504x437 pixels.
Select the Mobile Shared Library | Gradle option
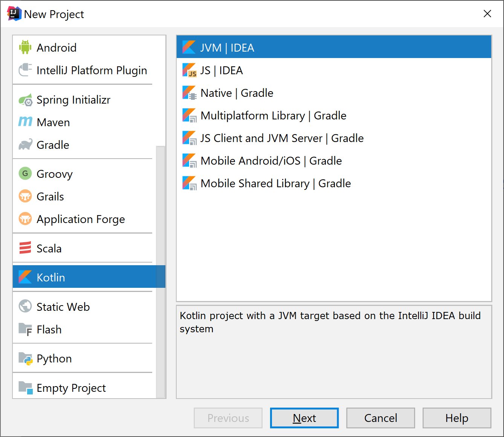pos(275,183)
